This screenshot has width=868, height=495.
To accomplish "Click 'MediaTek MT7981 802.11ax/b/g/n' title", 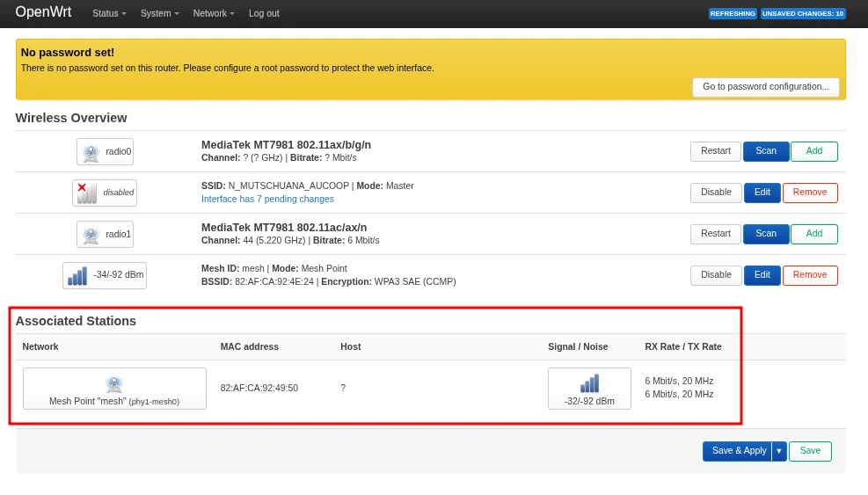I will point(286,145).
